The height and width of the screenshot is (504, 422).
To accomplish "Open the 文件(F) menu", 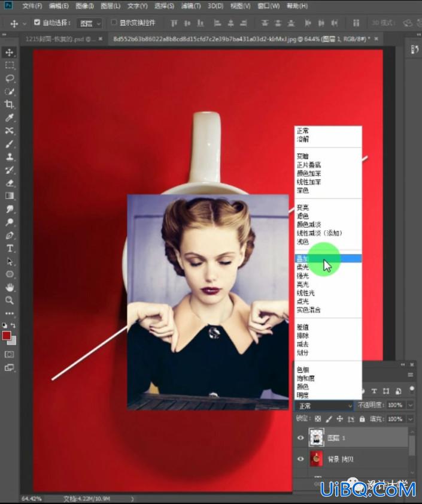I will click(32, 6).
